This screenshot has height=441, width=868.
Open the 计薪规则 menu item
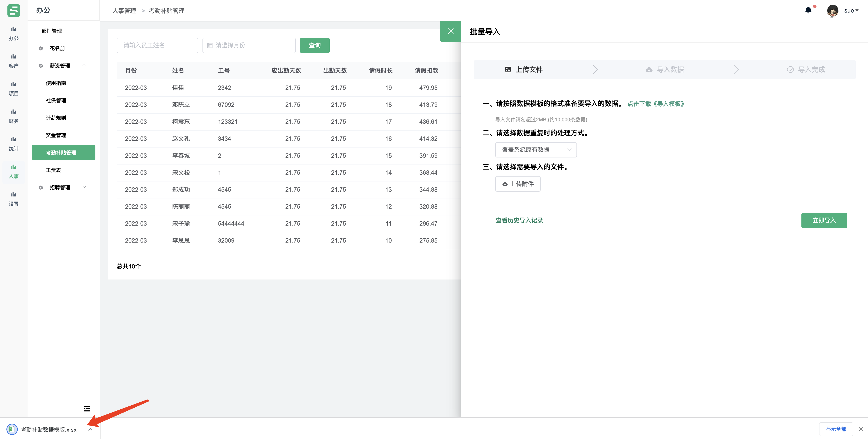tap(56, 118)
